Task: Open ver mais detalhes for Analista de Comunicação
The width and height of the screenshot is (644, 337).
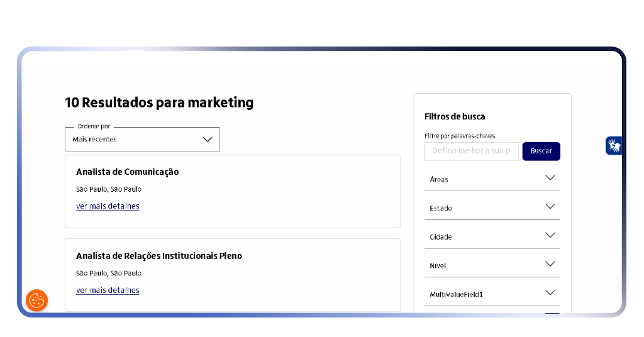Action: pos(108,206)
